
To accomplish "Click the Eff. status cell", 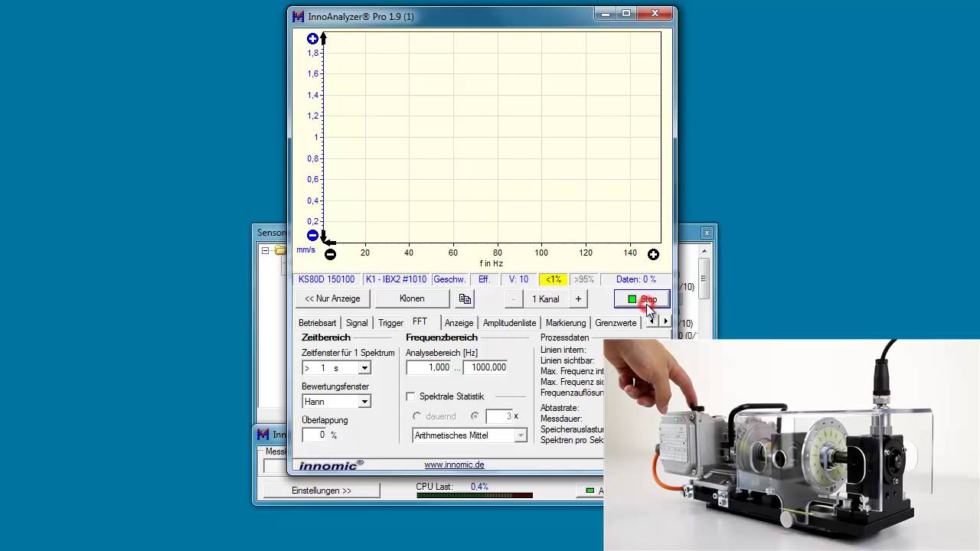I will (x=484, y=279).
